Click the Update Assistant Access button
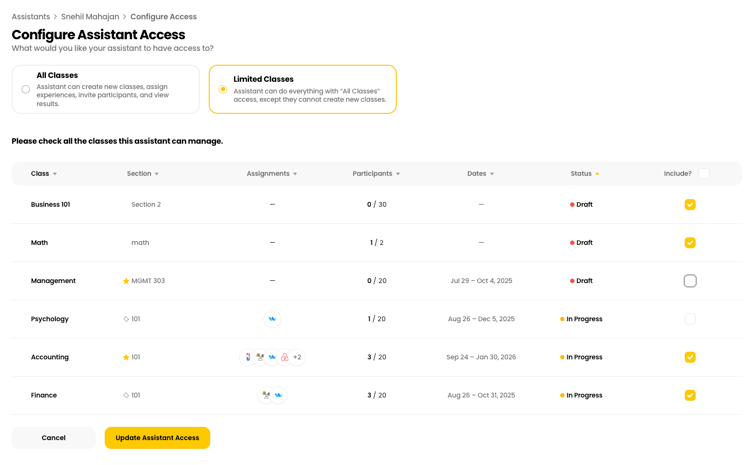The image size is (750, 465). click(157, 438)
